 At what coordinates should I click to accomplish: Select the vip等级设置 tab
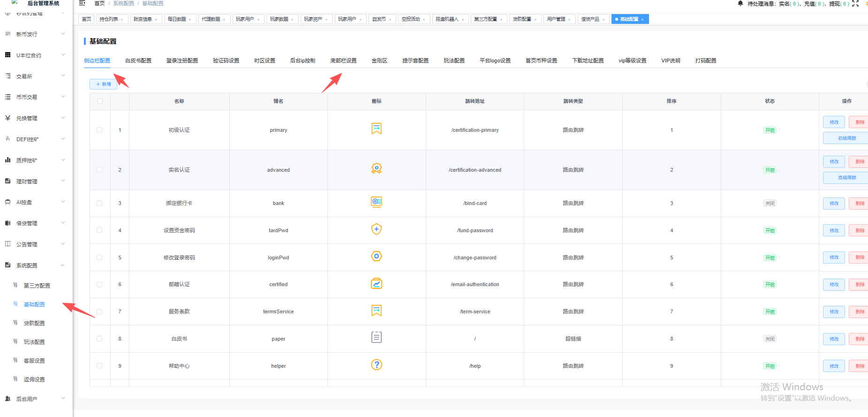[632, 61]
